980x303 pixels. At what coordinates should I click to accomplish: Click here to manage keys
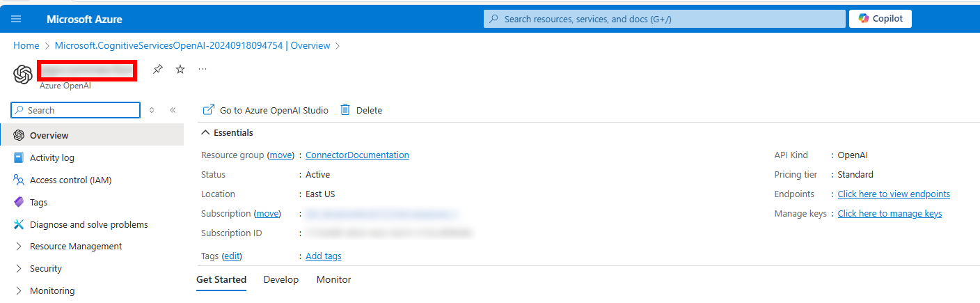pyautogui.click(x=890, y=213)
